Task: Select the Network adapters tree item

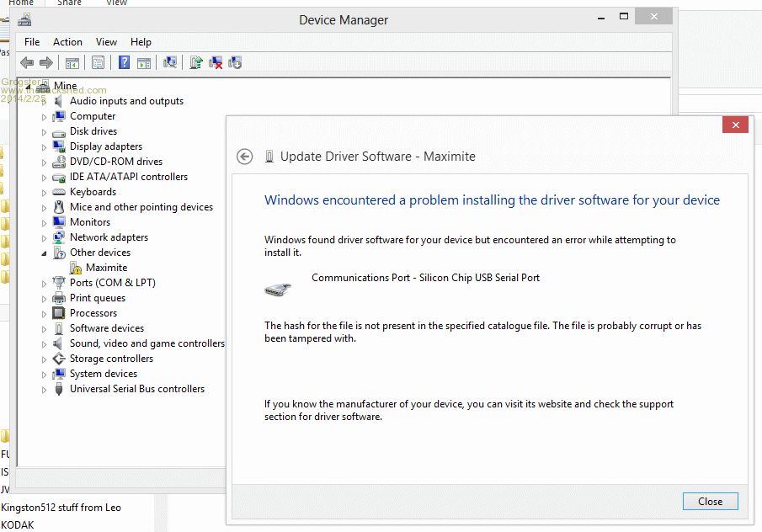Action: coord(109,237)
